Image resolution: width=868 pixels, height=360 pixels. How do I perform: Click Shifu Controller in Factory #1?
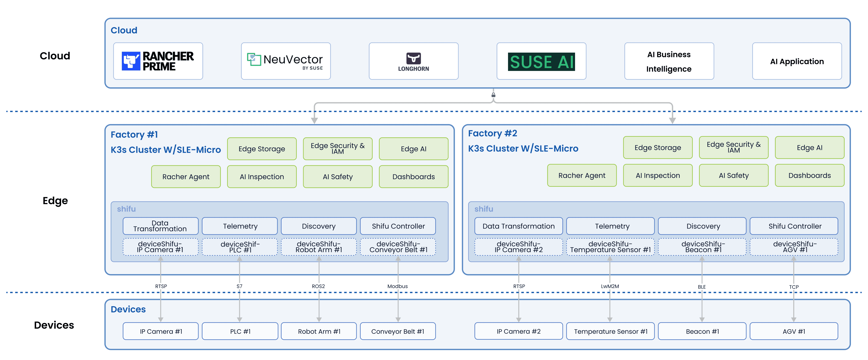(x=398, y=226)
